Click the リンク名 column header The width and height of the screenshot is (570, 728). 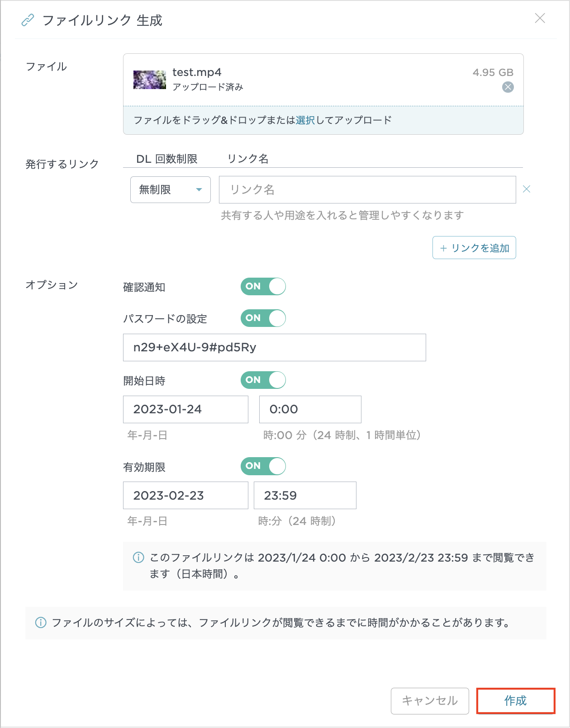point(248,159)
